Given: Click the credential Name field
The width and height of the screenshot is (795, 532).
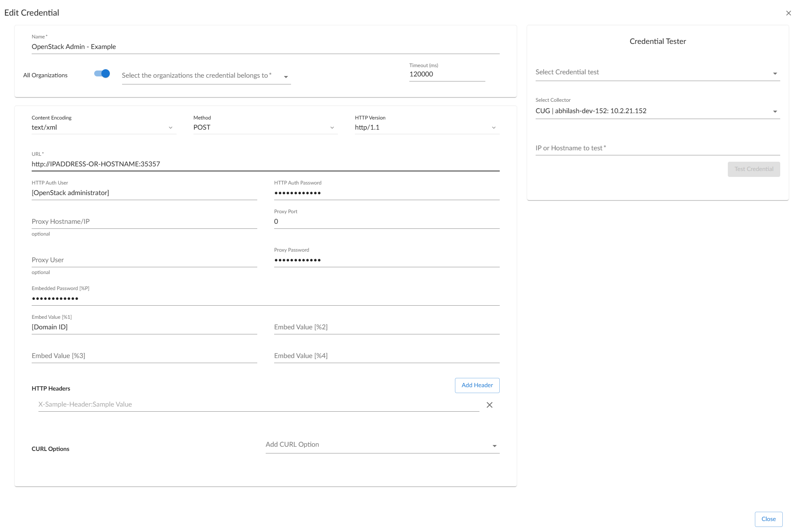Looking at the screenshot, I should pyautogui.click(x=265, y=47).
